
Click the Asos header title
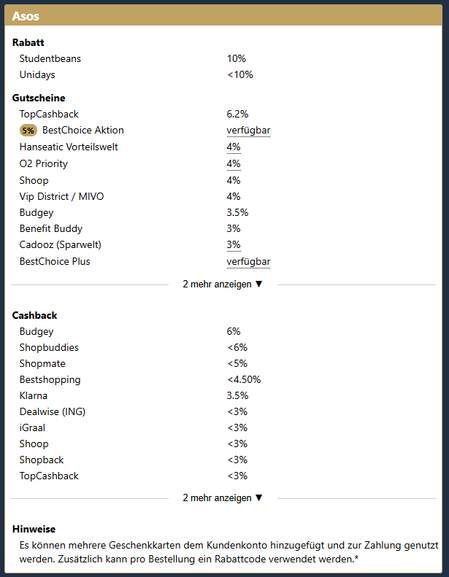tap(25, 16)
